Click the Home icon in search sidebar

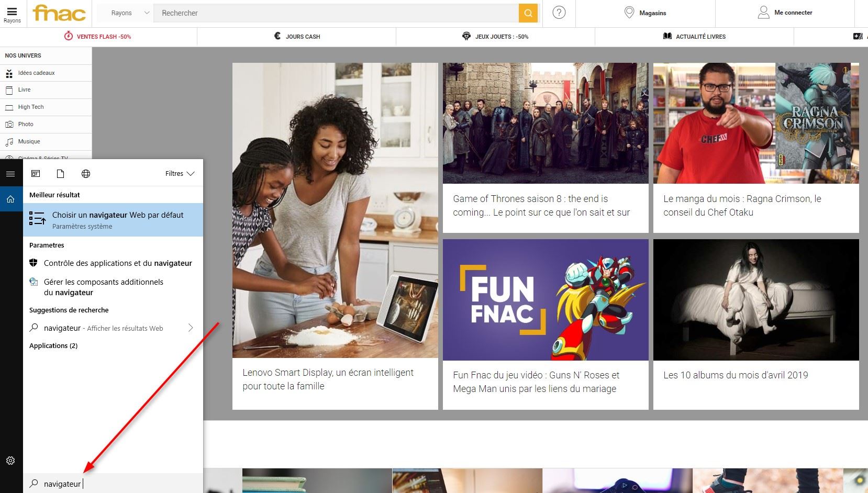10,199
